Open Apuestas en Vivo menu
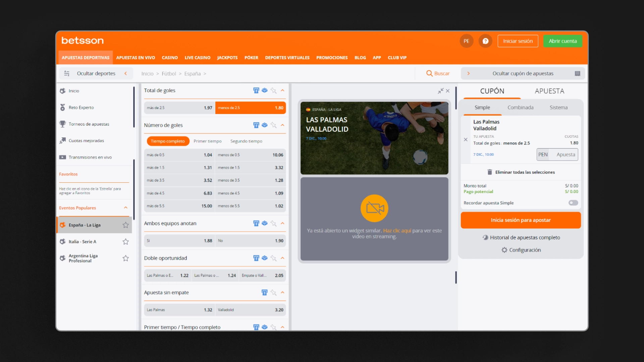Screen dimensions: 644x362 click(136, 58)
